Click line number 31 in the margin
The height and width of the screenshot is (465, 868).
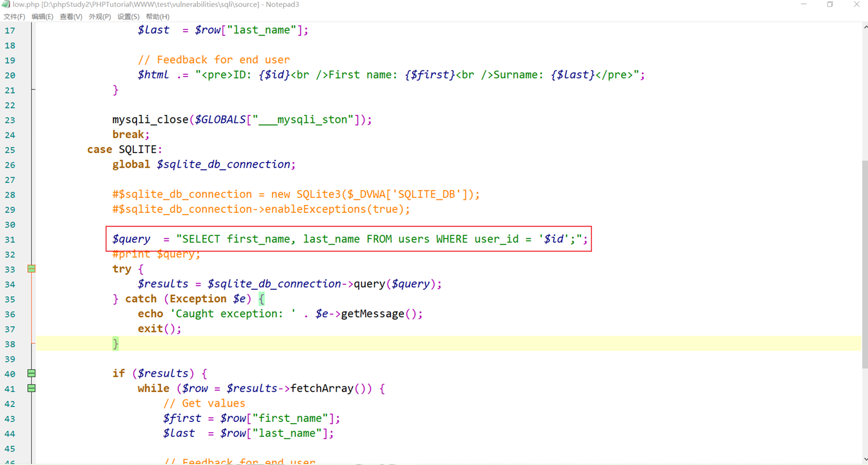(x=10, y=240)
